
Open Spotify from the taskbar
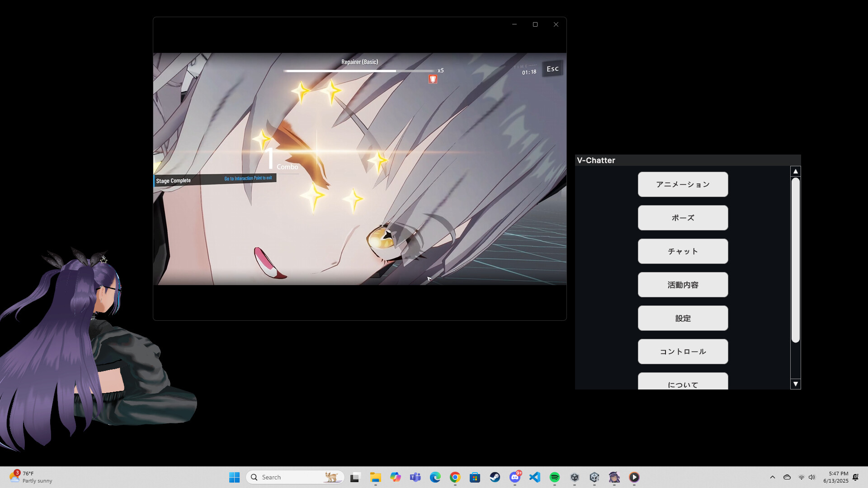[555, 477]
